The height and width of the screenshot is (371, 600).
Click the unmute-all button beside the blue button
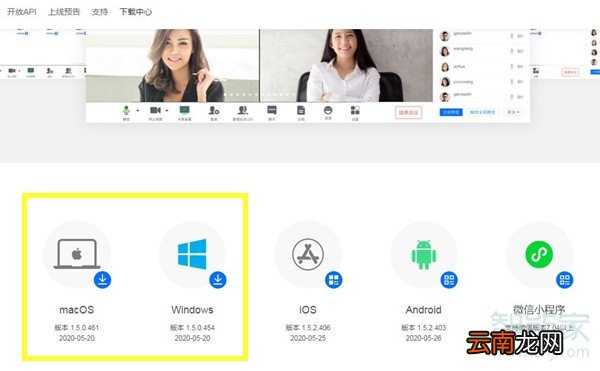click(x=483, y=112)
